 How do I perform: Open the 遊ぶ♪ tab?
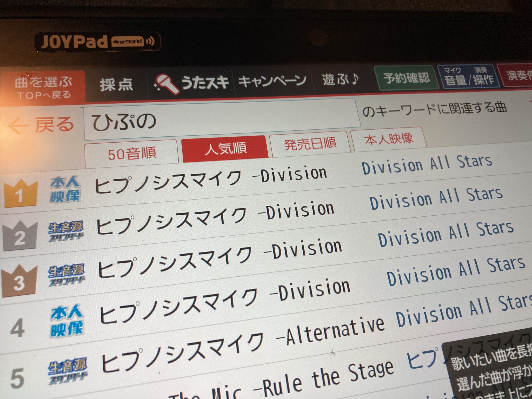341,79
